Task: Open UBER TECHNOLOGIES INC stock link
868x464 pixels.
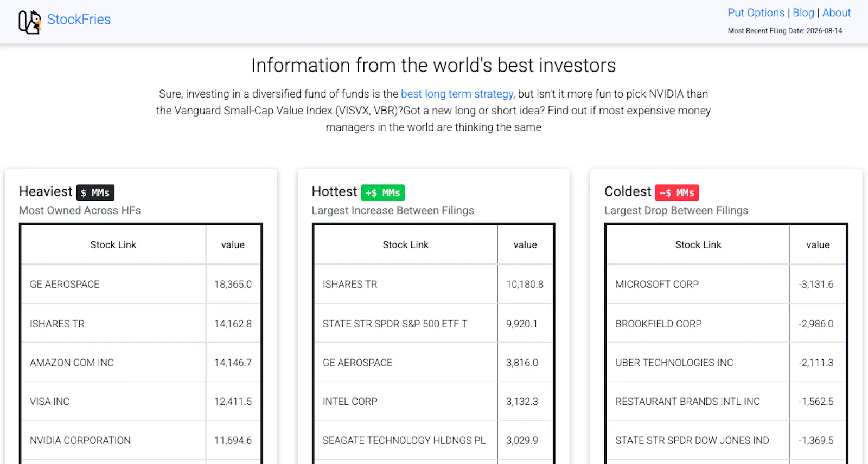Action: tap(674, 363)
